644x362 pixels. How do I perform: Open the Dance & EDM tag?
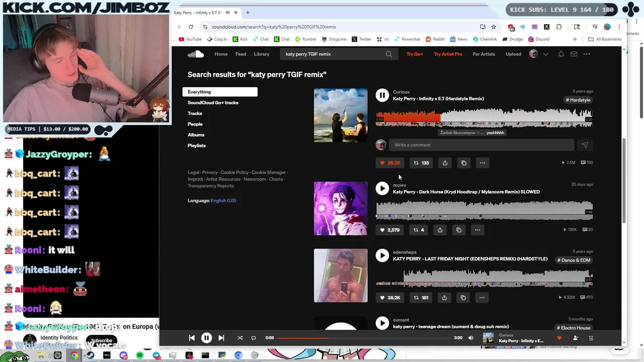[x=574, y=260]
